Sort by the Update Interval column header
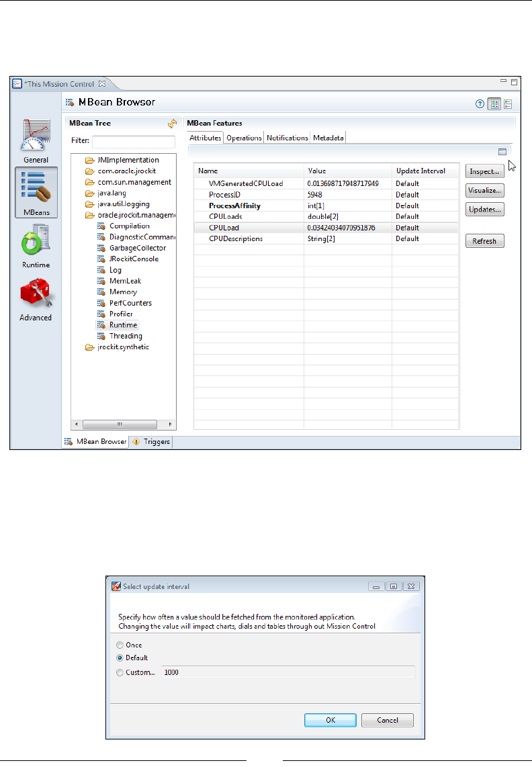This screenshot has width=532, height=767. coord(425,171)
